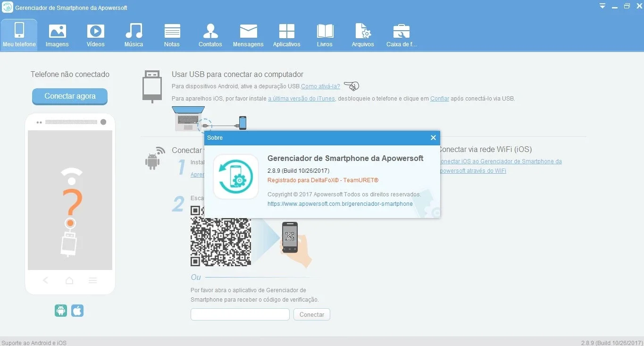Click the Copyright © 2017 Apowersoft text
The height and width of the screenshot is (346, 644).
click(344, 194)
